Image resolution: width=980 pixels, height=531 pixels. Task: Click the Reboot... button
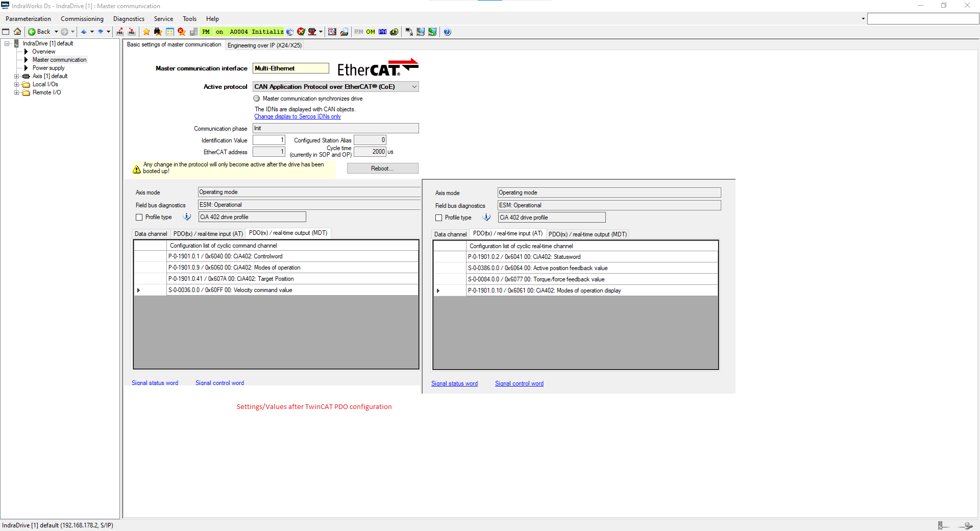[x=382, y=168]
